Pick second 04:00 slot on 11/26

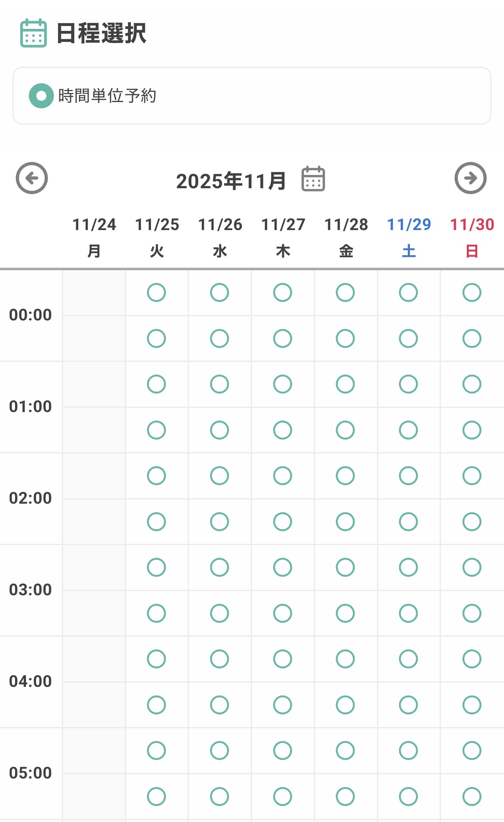219,705
